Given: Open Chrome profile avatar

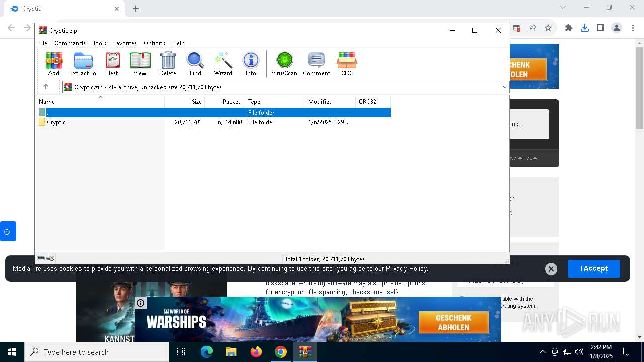Looking at the screenshot, I should pos(617,28).
